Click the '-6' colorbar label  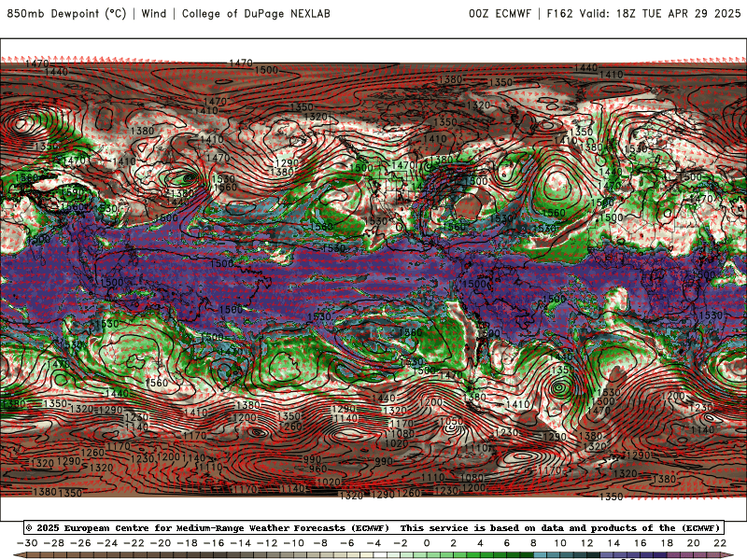click(347, 543)
